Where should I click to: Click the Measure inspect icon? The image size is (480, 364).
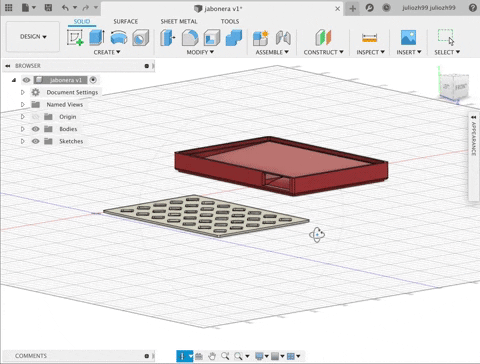coord(369,37)
